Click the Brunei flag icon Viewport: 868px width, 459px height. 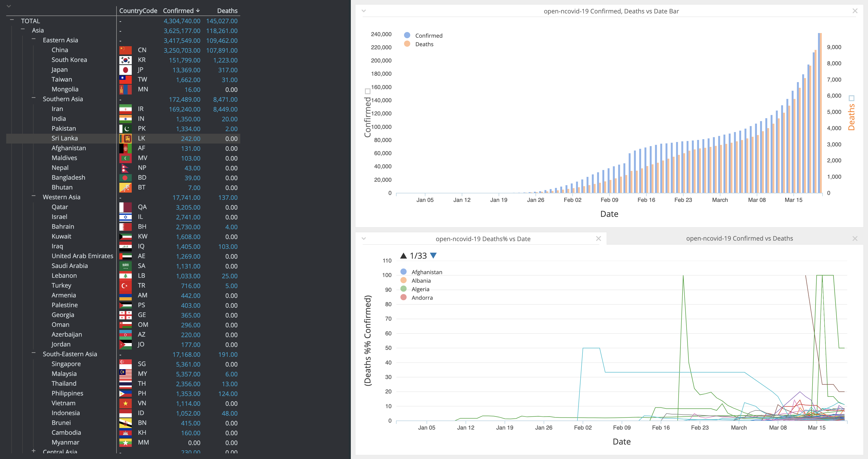click(x=125, y=423)
